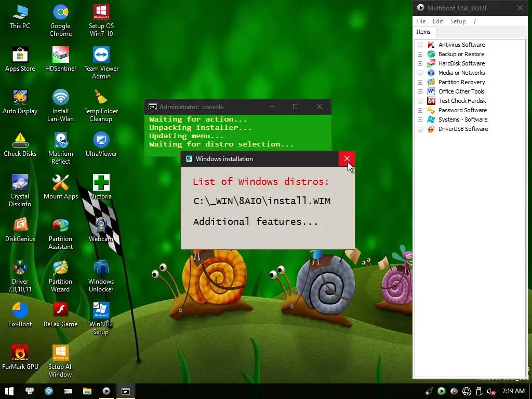The image size is (532, 399).
Task: Open FurMark GPU desktop icon
Action: pyautogui.click(x=20, y=358)
